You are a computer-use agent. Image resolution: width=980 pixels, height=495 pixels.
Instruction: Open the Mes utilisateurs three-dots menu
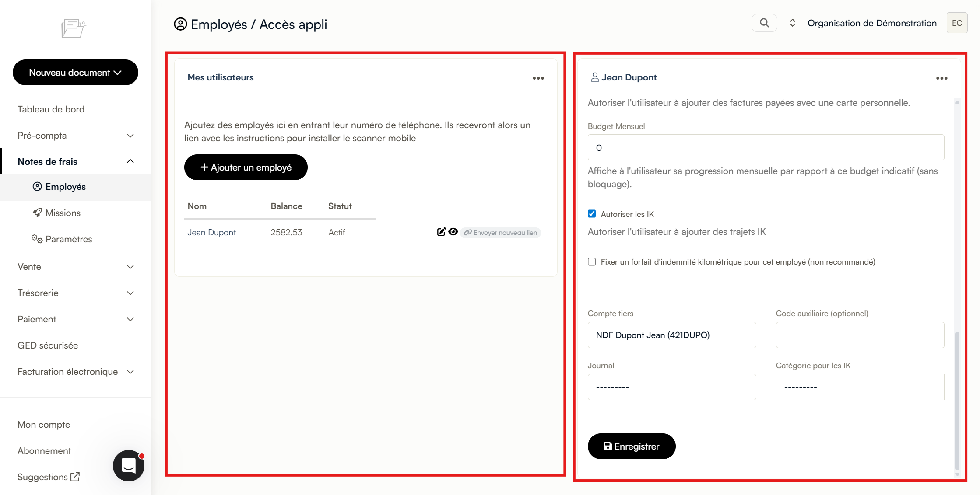(538, 78)
